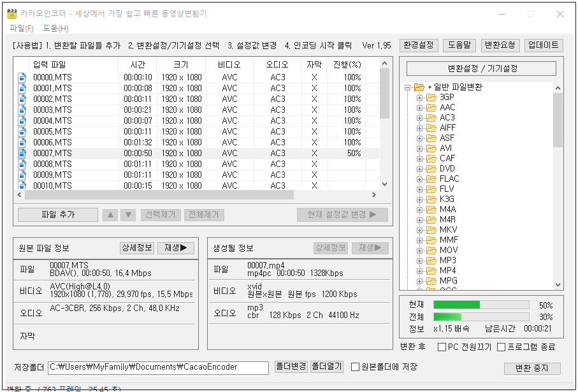578x392 pixels.
Task: Expand the MP3 format node
Action: point(419,261)
